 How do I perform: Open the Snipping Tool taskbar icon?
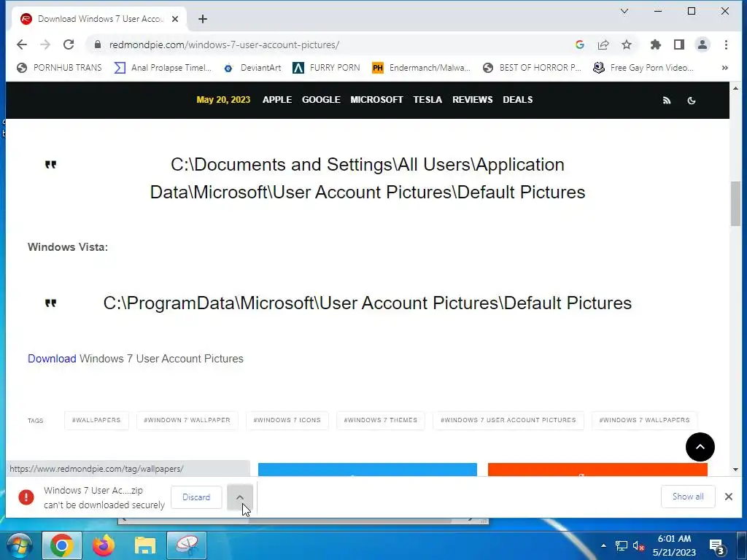coord(186,545)
